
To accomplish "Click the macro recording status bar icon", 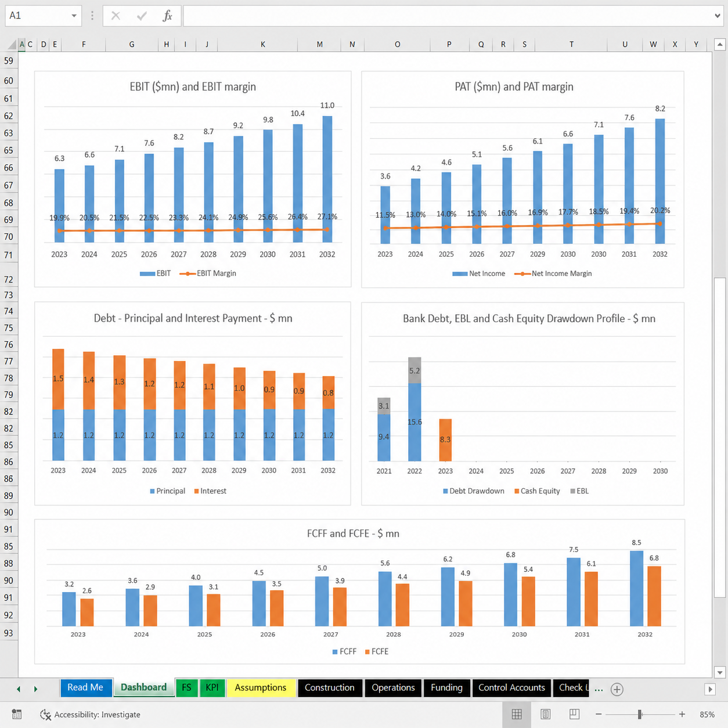I will (x=17, y=715).
